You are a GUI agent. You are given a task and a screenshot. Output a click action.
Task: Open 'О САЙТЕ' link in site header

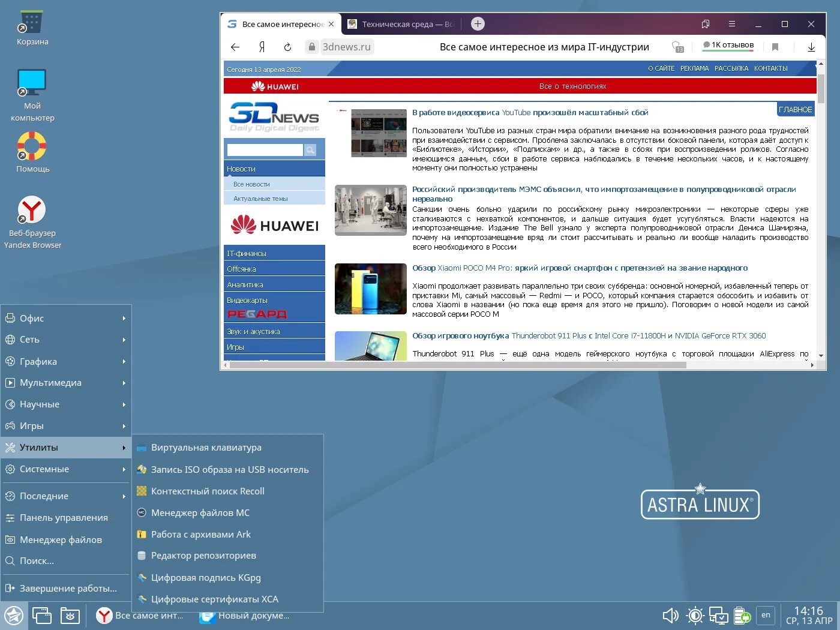pyautogui.click(x=661, y=68)
